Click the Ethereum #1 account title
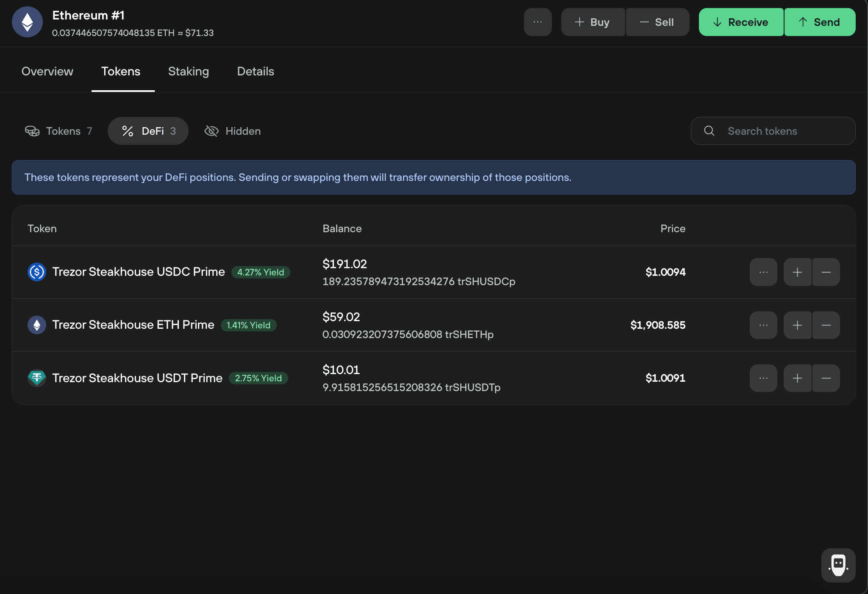 (88, 15)
